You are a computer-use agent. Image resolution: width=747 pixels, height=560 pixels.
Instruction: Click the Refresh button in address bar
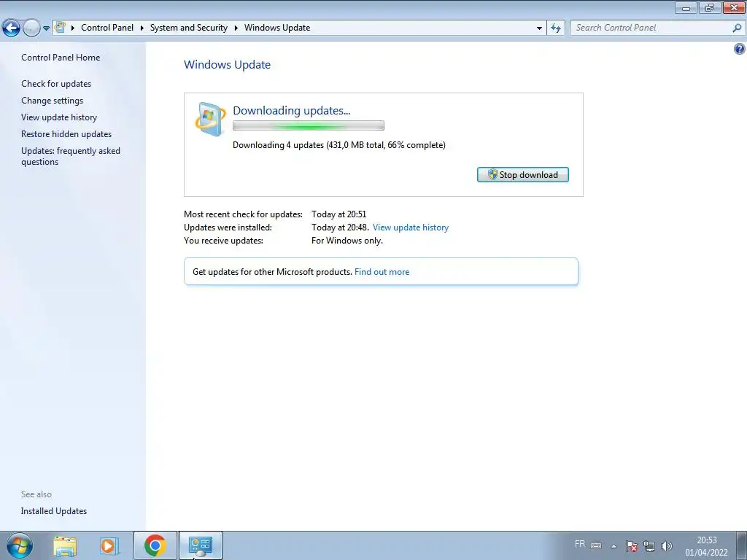click(x=556, y=28)
